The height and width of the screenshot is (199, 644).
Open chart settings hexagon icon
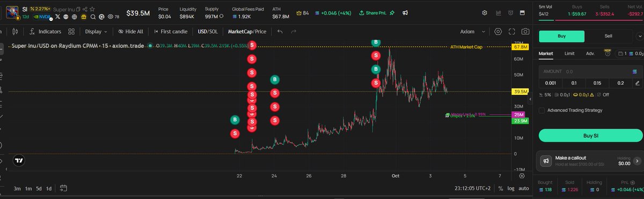pos(498,32)
